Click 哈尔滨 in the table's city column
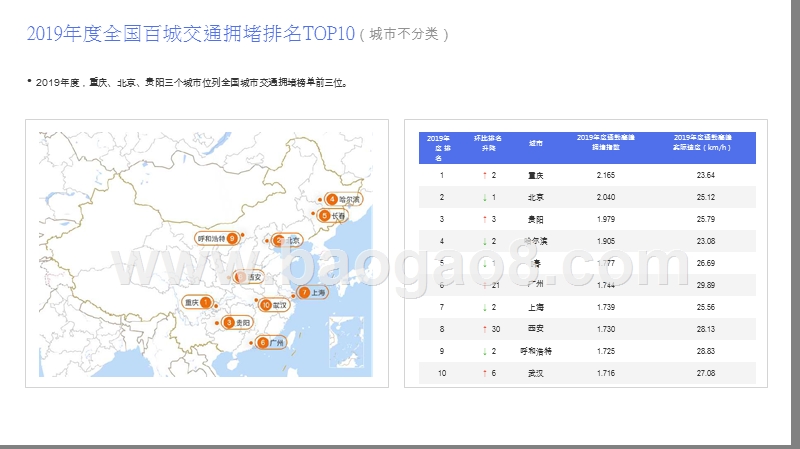 [536, 241]
